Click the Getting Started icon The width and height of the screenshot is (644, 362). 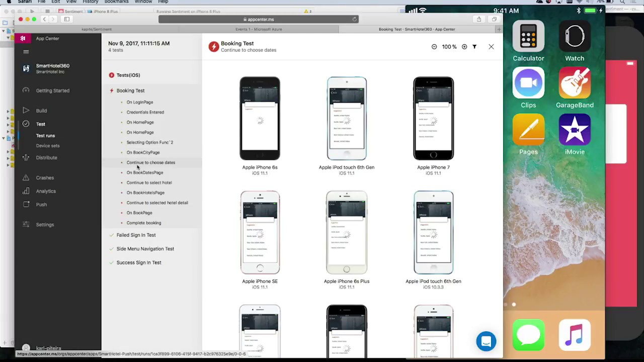(x=26, y=90)
